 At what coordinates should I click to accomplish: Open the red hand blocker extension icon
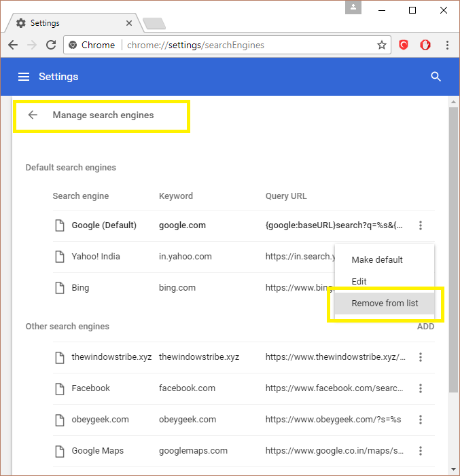point(425,45)
